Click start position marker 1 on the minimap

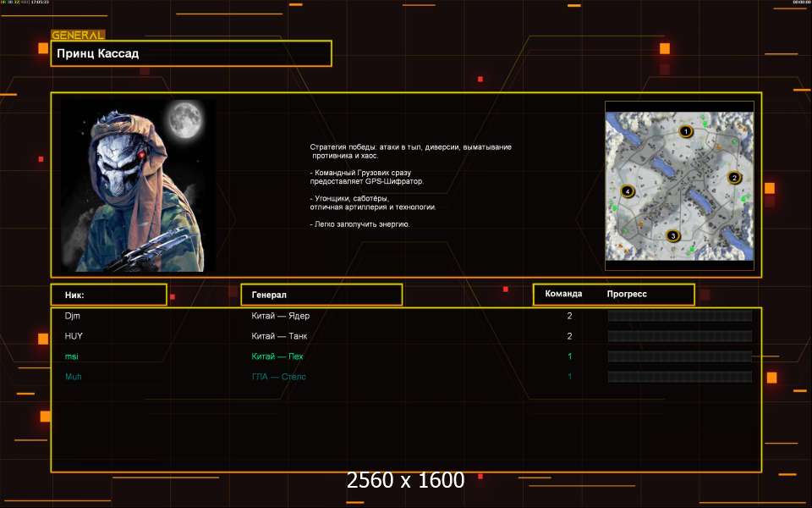(685, 132)
